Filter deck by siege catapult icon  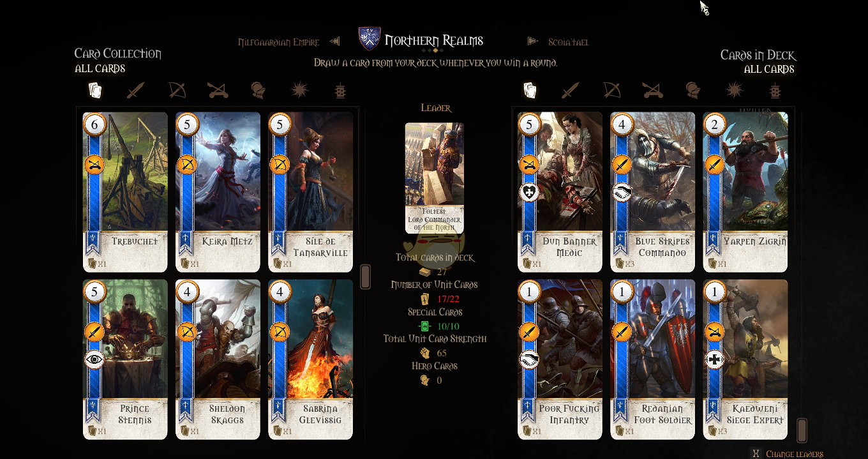(652, 91)
